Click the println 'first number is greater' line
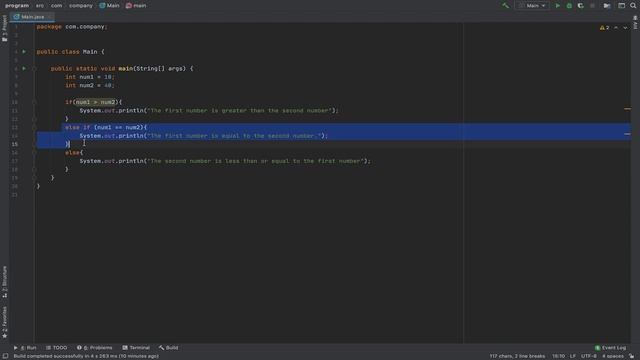The image size is (640, 360). click(x=209, y=111)
